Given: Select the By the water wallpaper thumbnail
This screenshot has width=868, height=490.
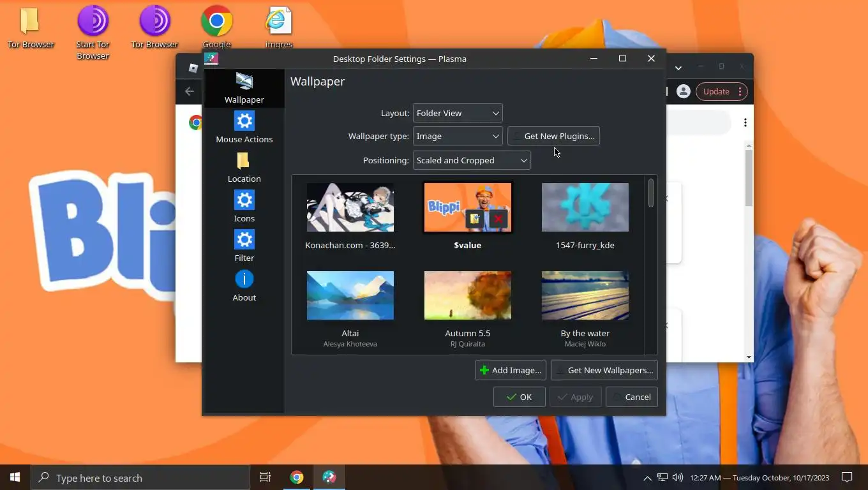Looking at the screenshot, I should coord(585,295).
